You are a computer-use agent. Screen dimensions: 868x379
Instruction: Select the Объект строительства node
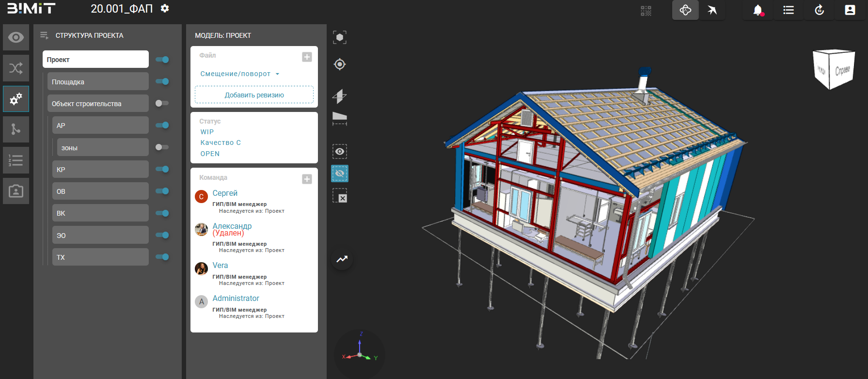98,103
